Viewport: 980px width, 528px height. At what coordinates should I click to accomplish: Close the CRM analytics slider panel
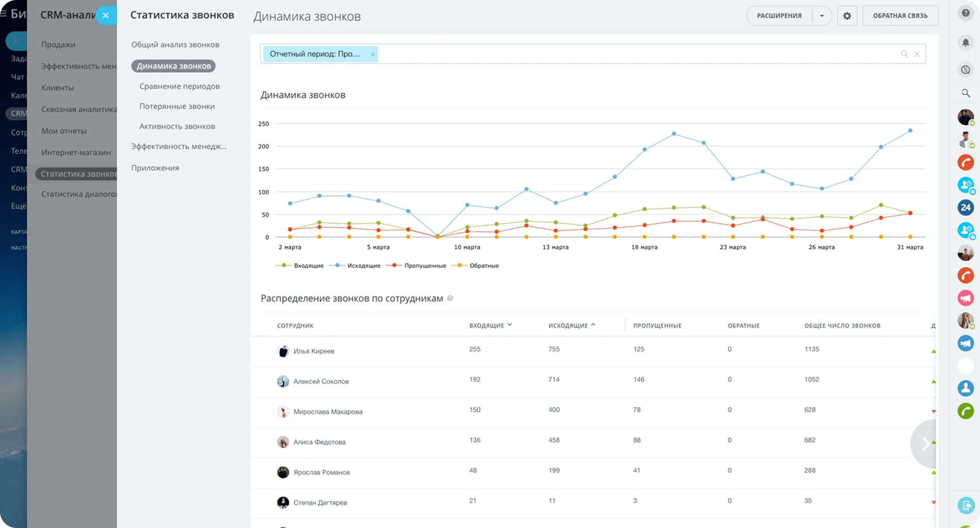pos(106,15)
